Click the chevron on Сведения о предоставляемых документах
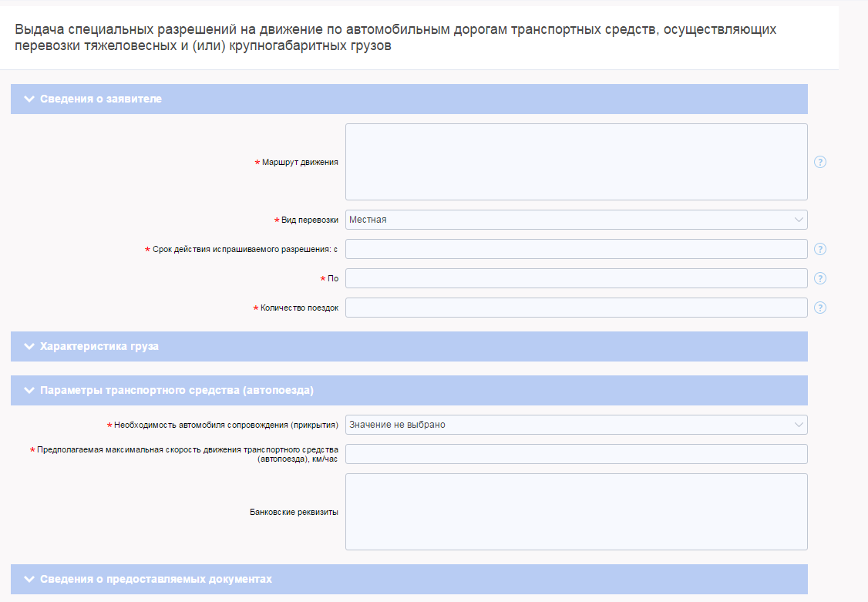 (x=29, y=579)
